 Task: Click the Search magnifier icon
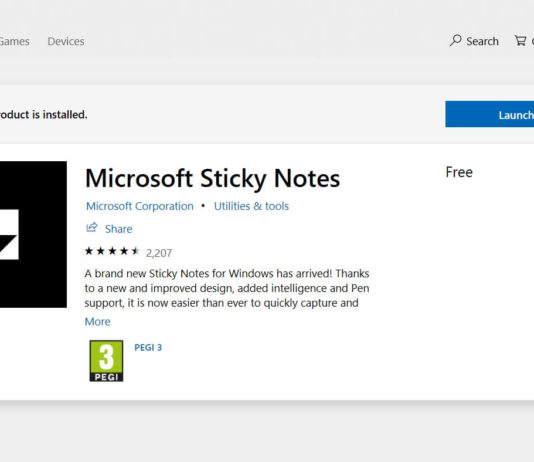coord(455,41)
